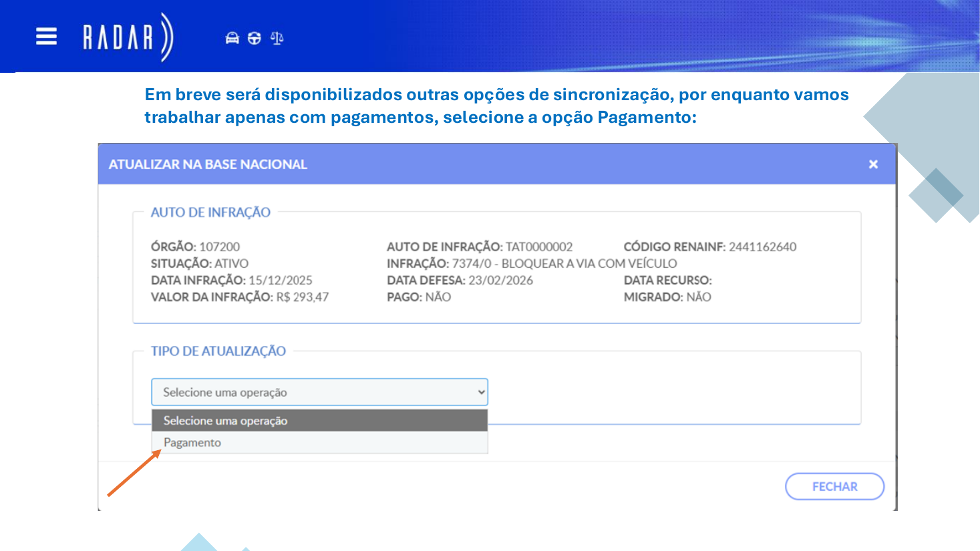Click the FECHAR button
980x551 pixels.
pyautogui.click(x=834, y=486)
